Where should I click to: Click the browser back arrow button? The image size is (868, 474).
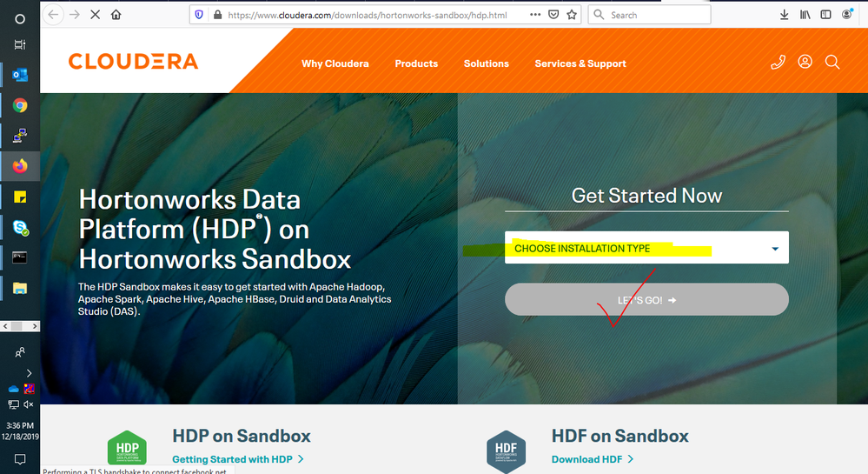[53, 15]
